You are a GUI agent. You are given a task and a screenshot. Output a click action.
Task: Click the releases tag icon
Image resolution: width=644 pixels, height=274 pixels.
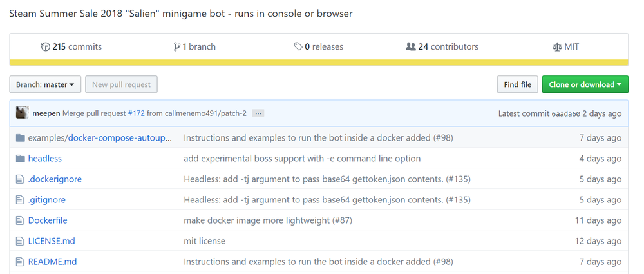pyautogui.click(x=298, y=47)
